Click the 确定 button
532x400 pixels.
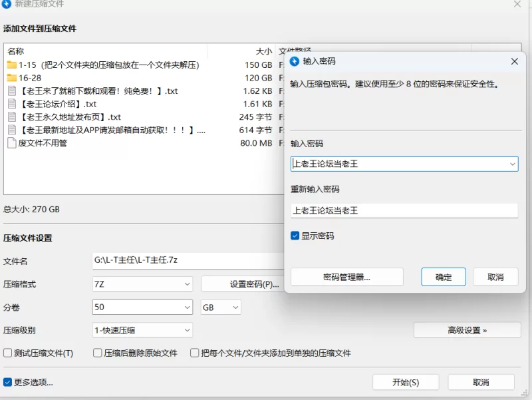pyautogui.click(x=444, y=278)
